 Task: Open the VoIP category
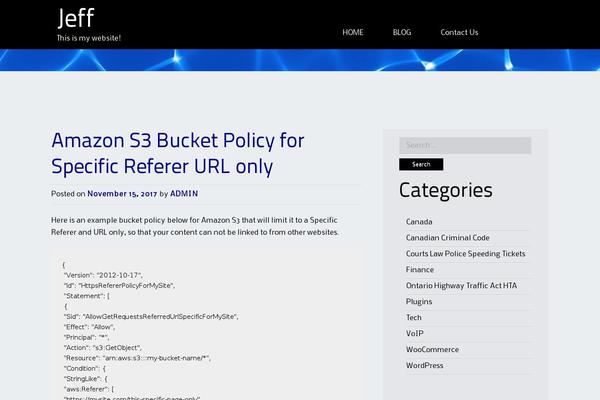(x=414, y=334)
